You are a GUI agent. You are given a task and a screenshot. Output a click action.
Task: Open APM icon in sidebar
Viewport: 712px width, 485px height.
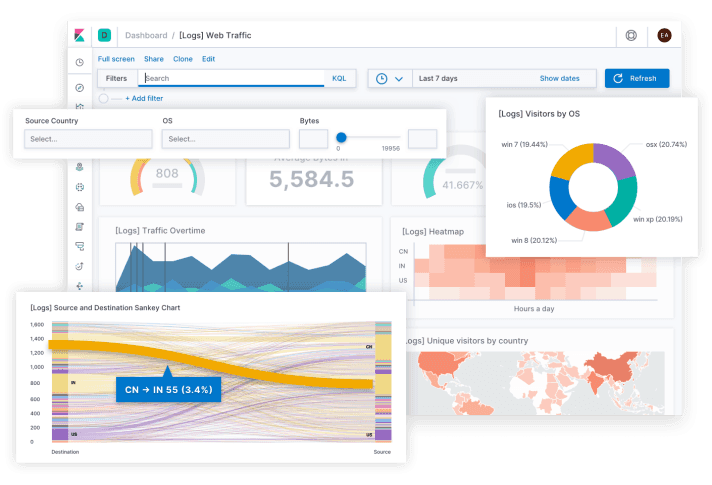tap(79, 246)
